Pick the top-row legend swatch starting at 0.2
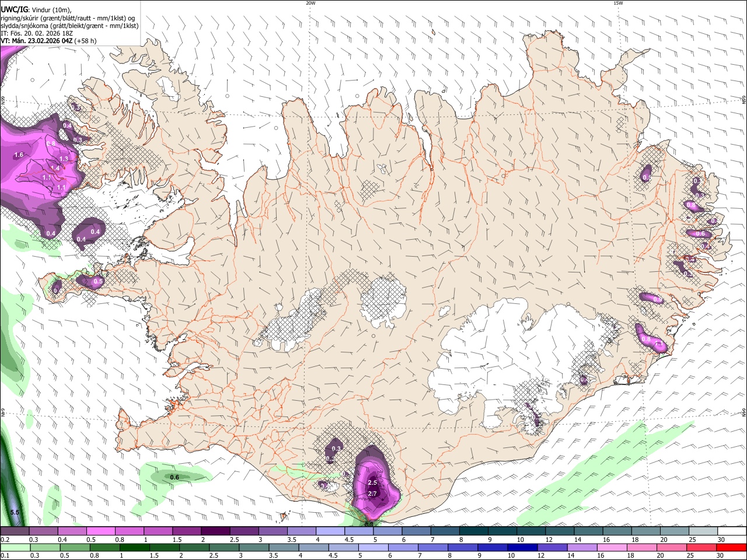 pos(15,531)
